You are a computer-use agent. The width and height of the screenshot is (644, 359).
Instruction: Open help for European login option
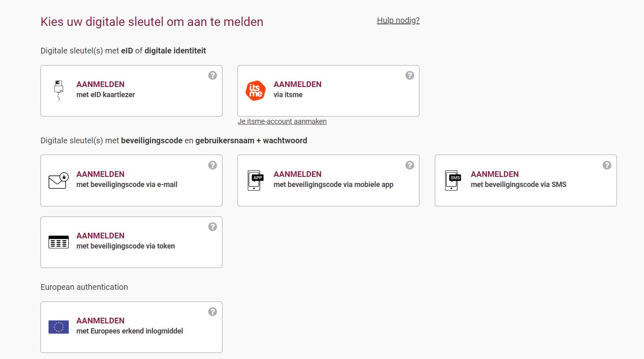click(212, 312)
